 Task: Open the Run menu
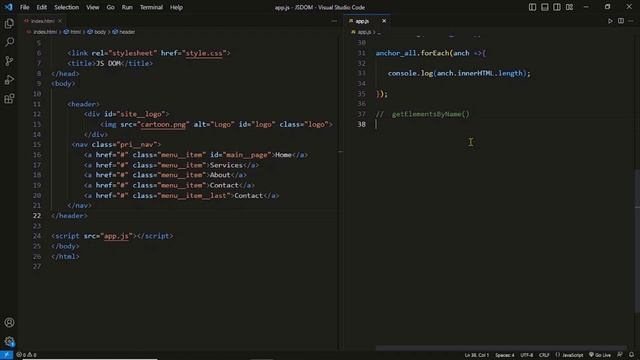click(127, 7)
